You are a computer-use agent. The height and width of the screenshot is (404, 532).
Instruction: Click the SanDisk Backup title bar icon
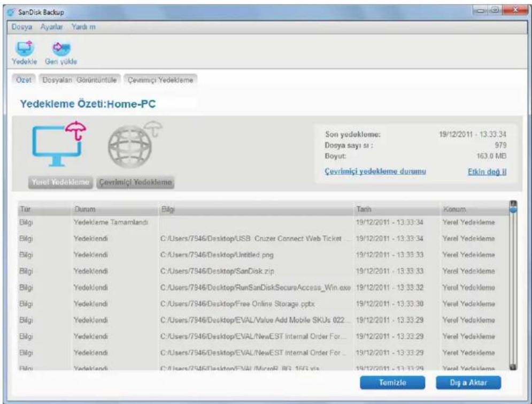tap(11, 12)
